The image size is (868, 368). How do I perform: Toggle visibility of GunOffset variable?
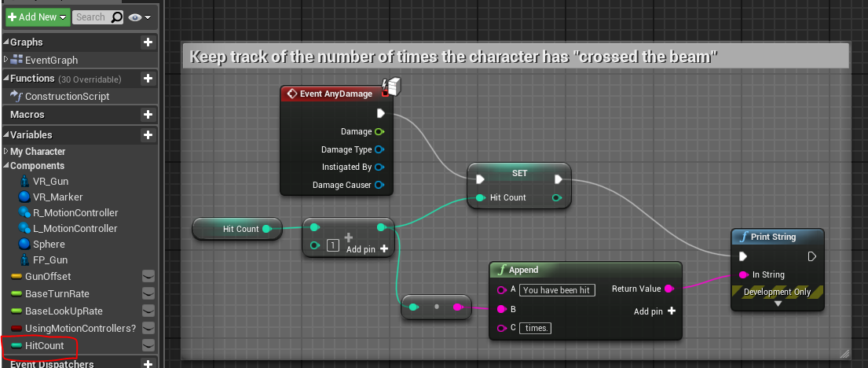click(x=147, y=277)
